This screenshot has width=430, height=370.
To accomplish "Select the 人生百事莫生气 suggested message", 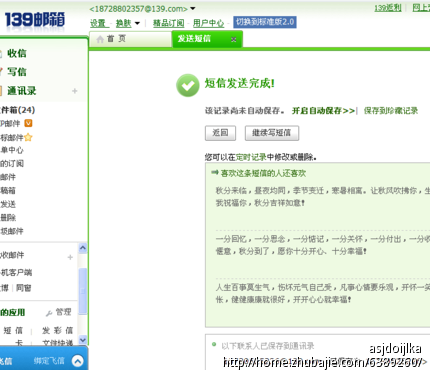I will point(322,293).
